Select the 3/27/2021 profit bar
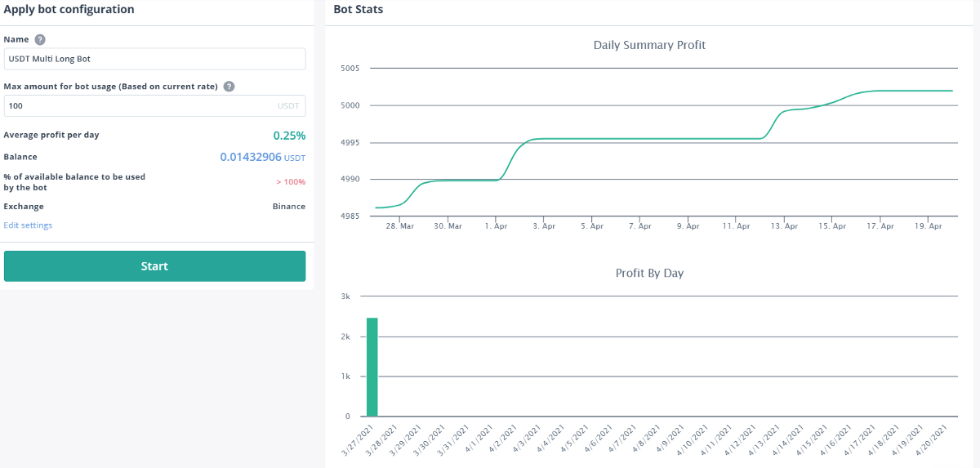 point(372,367)
